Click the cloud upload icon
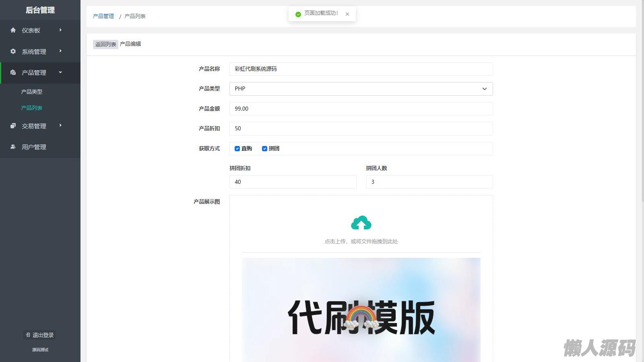644x362 pixels. tap(361, 223)
